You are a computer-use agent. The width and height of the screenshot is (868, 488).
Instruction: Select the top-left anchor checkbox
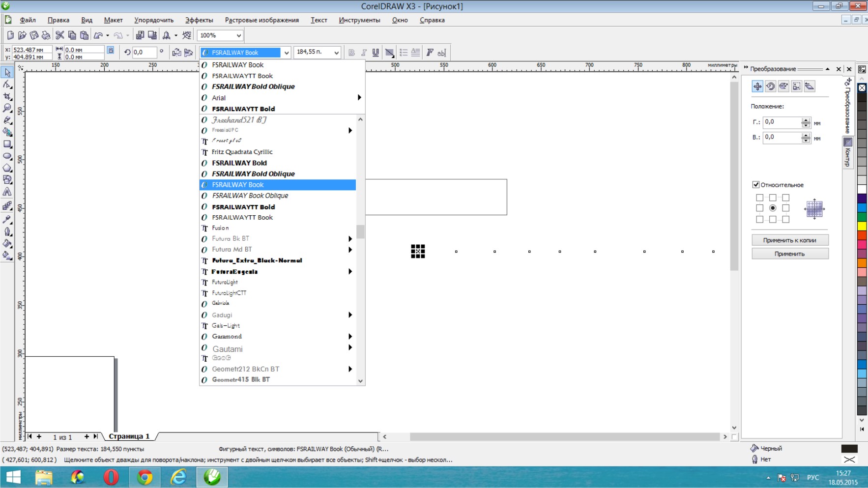(x=760, y=198)
